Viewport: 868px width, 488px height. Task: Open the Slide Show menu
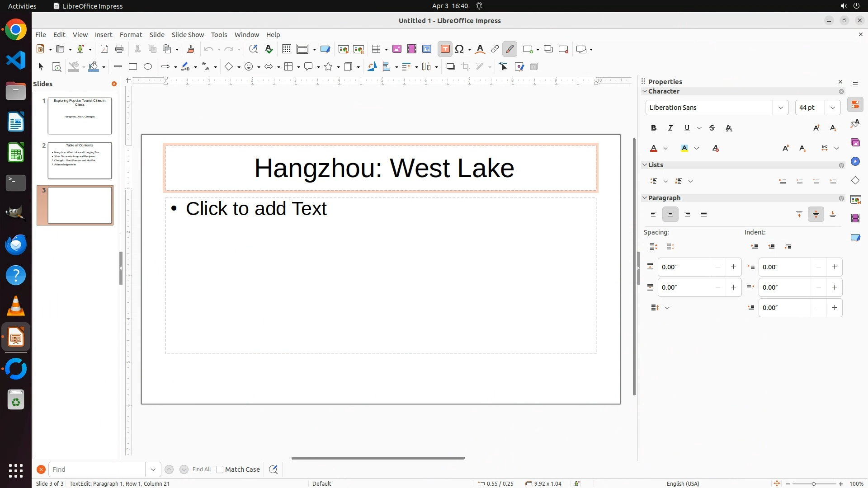click(188, 35)
